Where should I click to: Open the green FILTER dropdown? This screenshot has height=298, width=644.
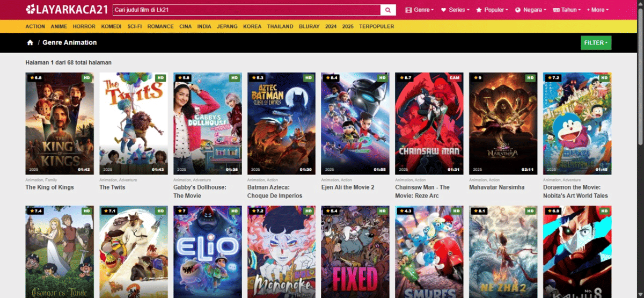pyautogui.click(x=596, y=42)
